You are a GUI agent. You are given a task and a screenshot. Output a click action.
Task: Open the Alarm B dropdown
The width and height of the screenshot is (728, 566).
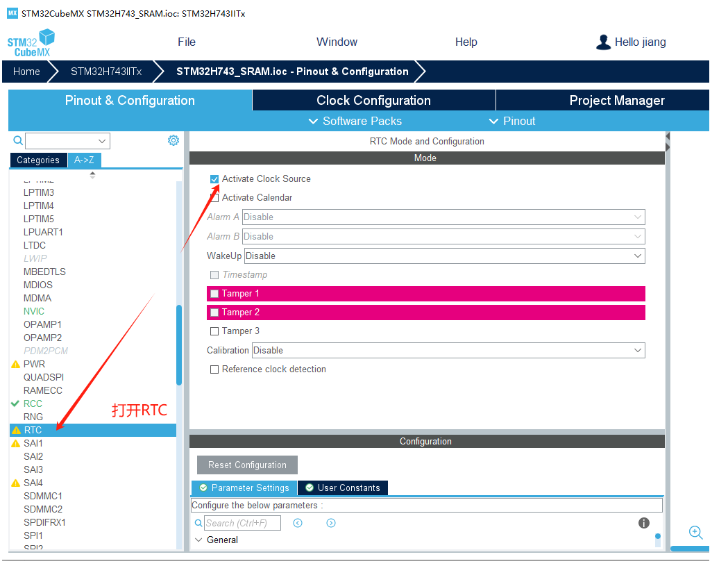click(x=443, y=237)
